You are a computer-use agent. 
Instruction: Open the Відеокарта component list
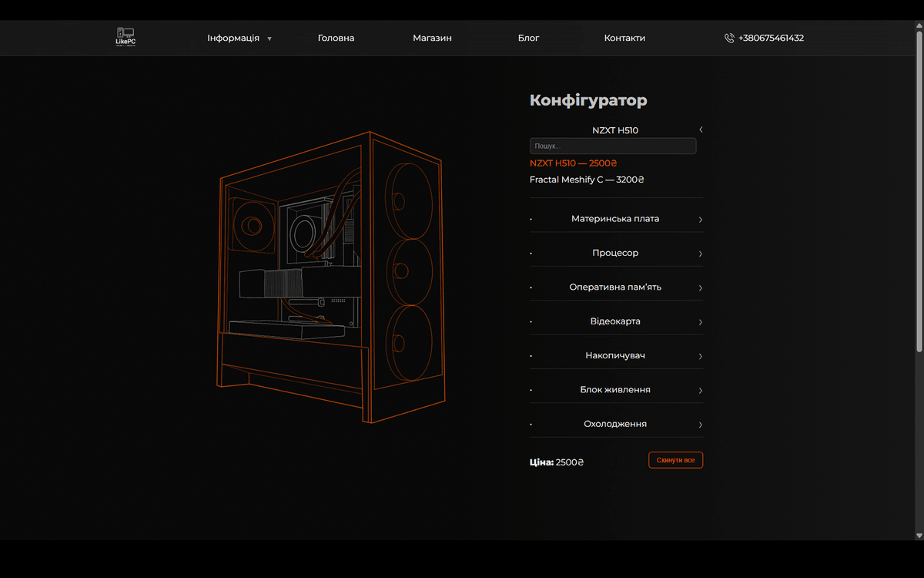pos(615,321)
